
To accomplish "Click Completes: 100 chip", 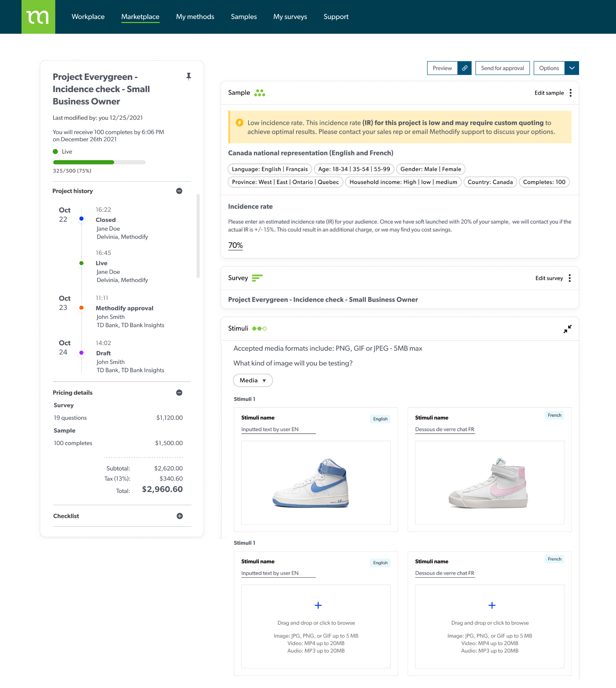I will pyautogui.click(x=544, y=182).
